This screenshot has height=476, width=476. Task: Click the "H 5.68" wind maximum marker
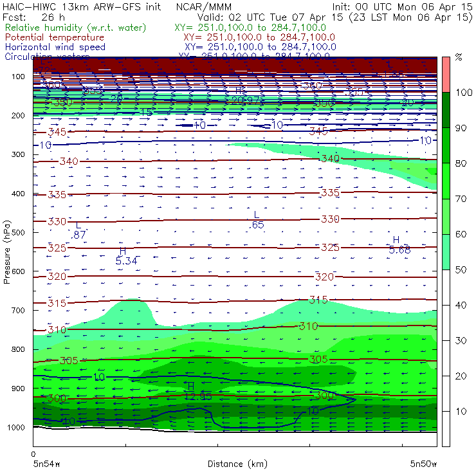coord(399,245)
